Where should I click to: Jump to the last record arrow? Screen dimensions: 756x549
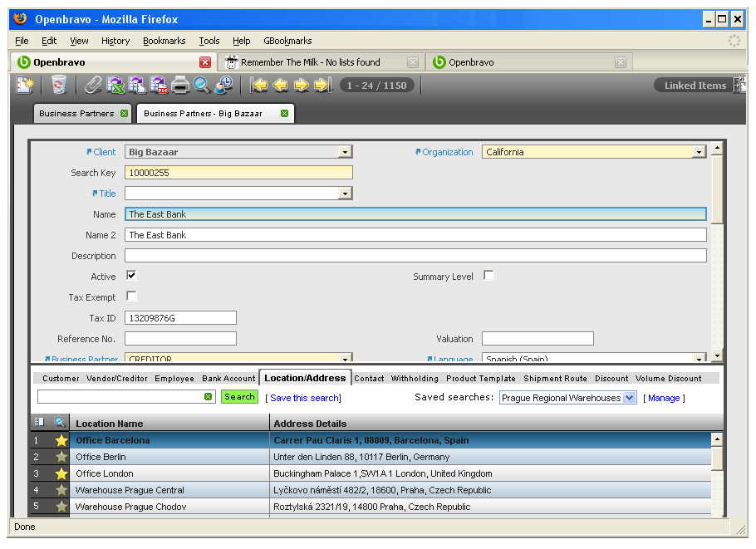(322, 85)
